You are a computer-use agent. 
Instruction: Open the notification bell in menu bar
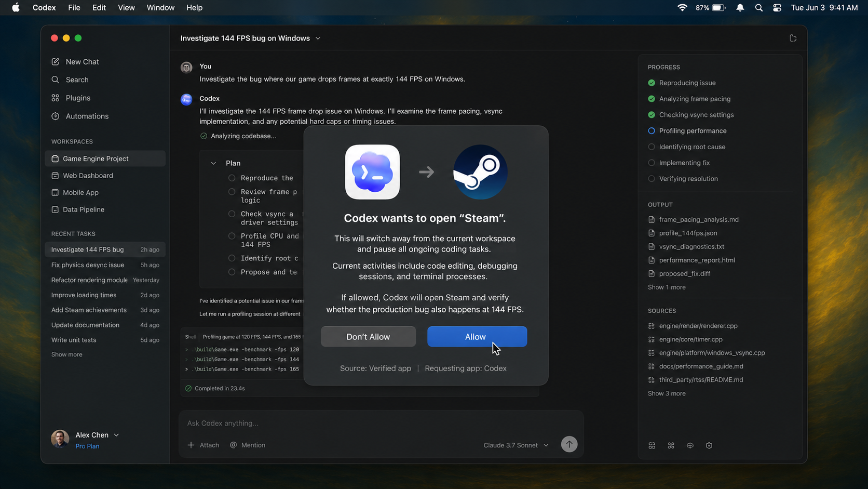coord(740,8)
